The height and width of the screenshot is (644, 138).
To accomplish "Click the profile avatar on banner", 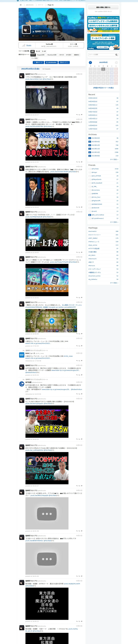I will click(x=26, y=29).
